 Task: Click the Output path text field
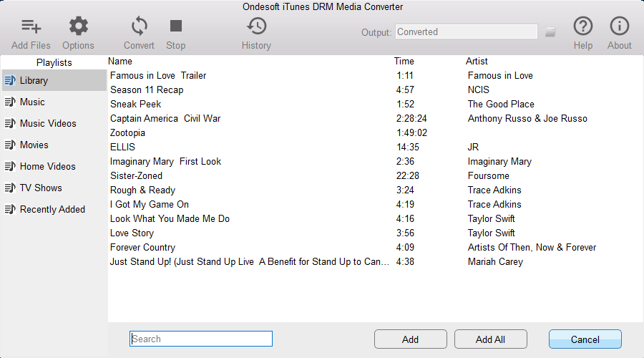pos(466,32)
